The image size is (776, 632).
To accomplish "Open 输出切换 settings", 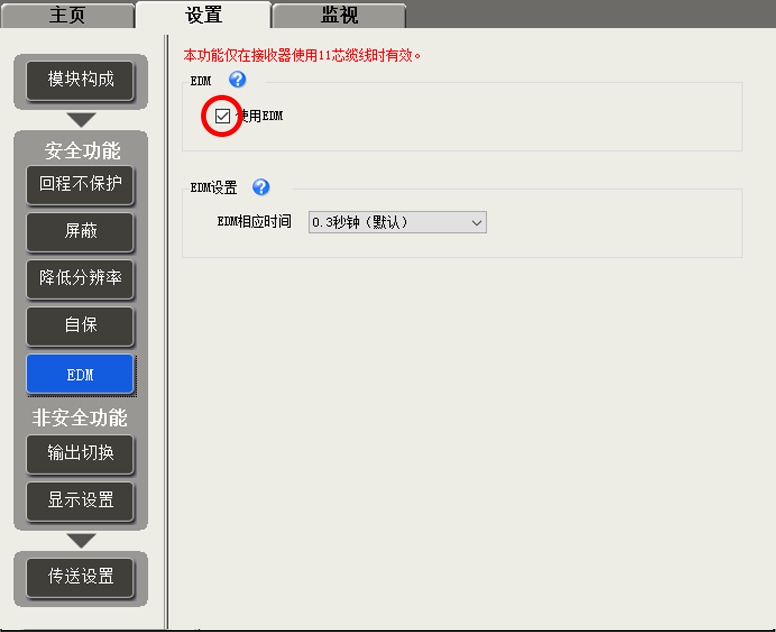I will [x=80, y=452].
